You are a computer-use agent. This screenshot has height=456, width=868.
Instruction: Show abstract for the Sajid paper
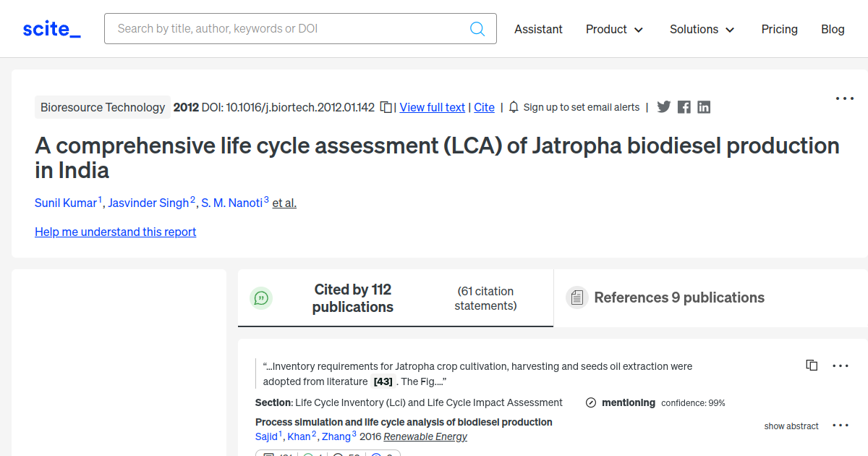[791, 426]
